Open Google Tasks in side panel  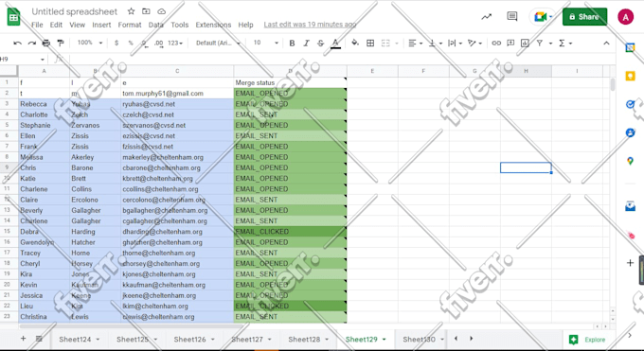[630, 104]
